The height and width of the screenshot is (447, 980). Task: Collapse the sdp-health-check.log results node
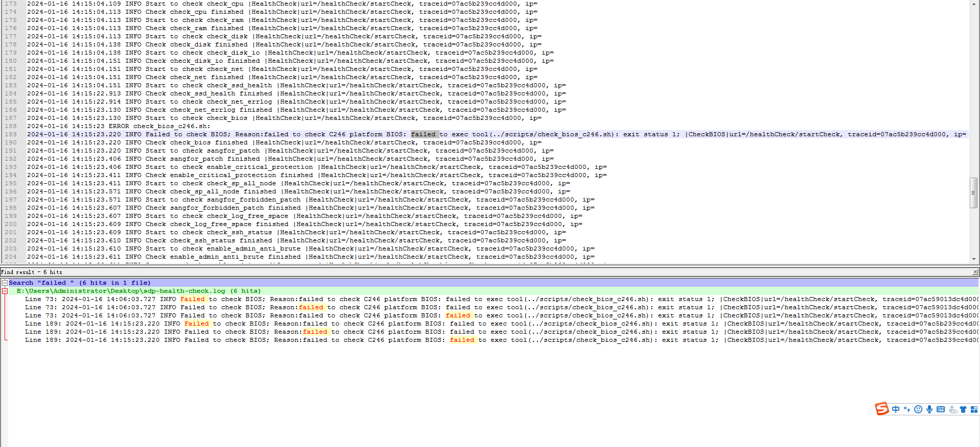point(5,291)
